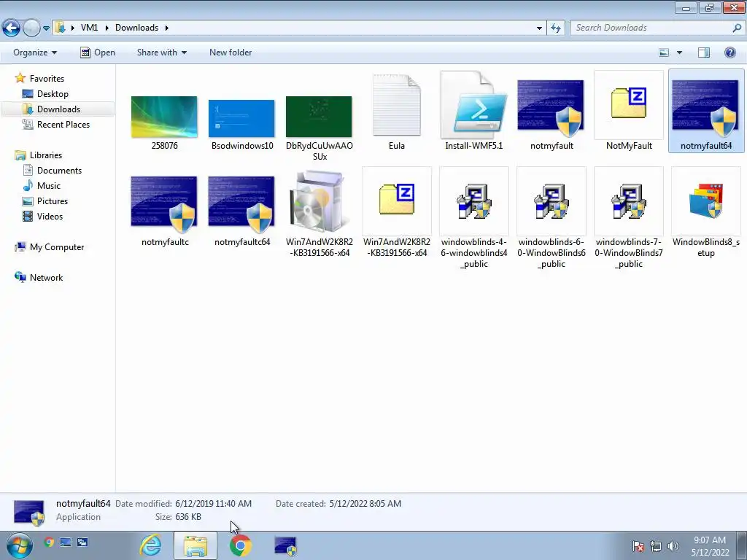Expand the arrow before VM1 breadcrumb
Screen dimensions: 747x560
pyautogui.click(x=72, y=28)
